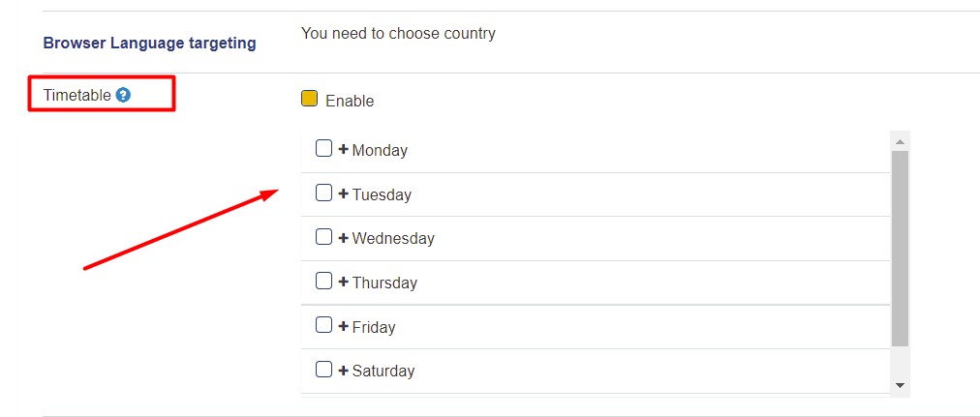This screenshot has height=417, width=980.
Task: Expand Thursday with its plus icon
Action: (x=343, y=283)
